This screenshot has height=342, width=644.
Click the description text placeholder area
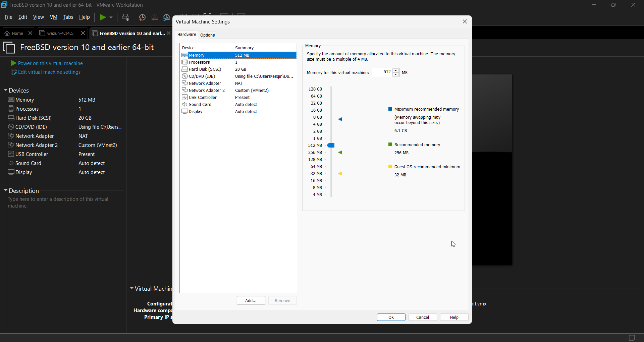pos(58,203)
